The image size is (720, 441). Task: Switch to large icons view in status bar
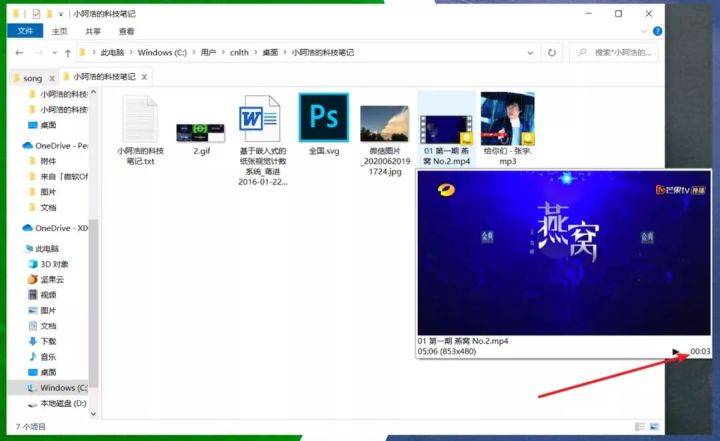coord(655,427)
